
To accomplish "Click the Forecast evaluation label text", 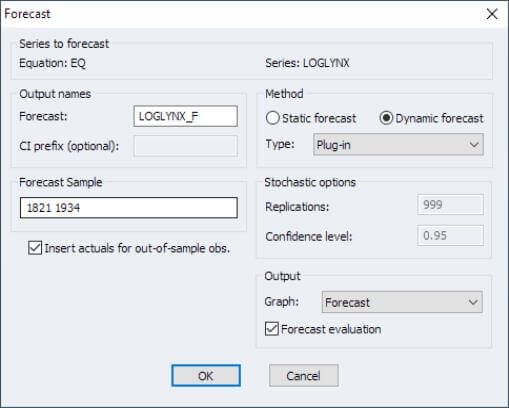I will coord(331,329).
